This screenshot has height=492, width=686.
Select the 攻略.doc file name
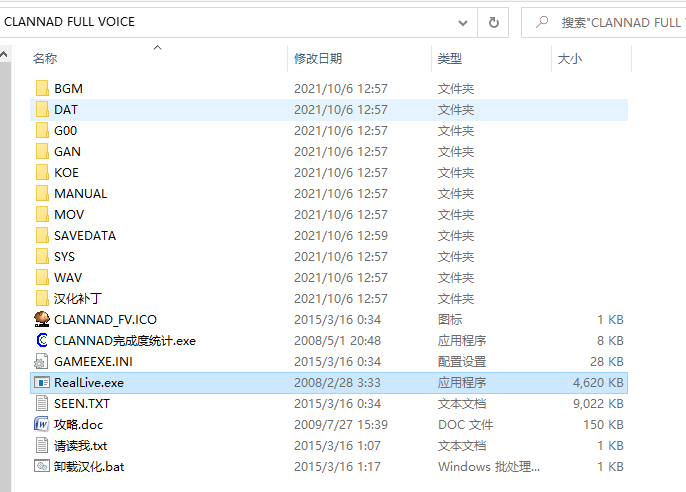(78, 424)
